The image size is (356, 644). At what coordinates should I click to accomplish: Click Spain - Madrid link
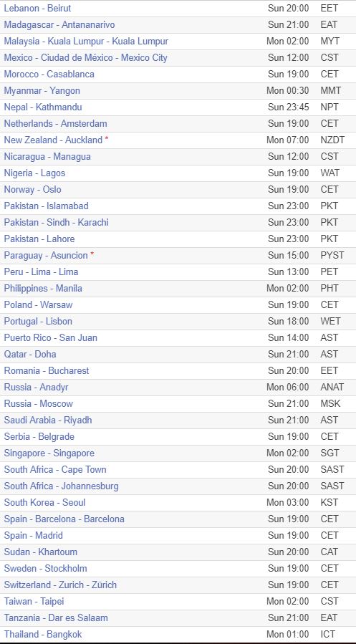(33, 535)
